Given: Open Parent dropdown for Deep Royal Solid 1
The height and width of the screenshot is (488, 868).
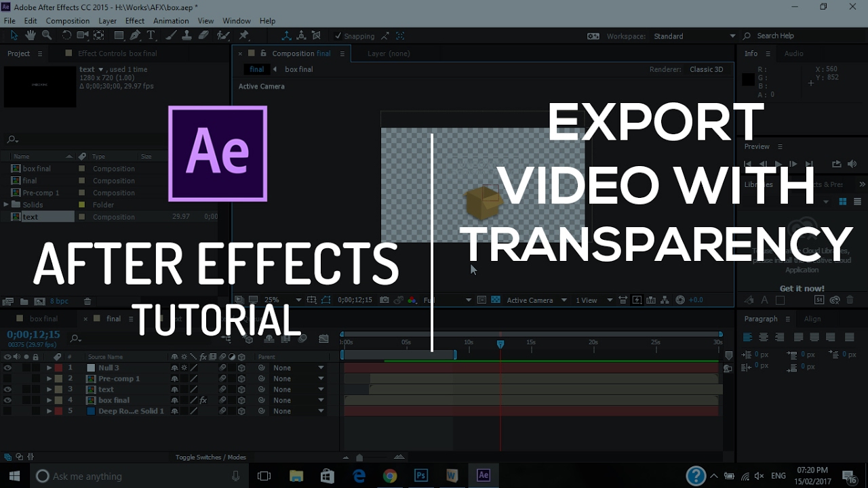Looking at the screenshot, I should pos(298,411).
